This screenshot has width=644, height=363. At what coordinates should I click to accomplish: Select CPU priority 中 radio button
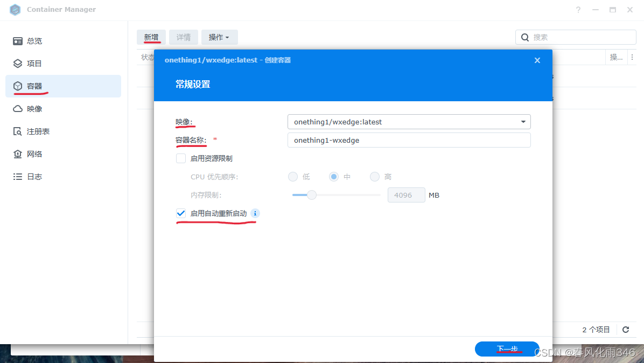(x=334, y=177)
